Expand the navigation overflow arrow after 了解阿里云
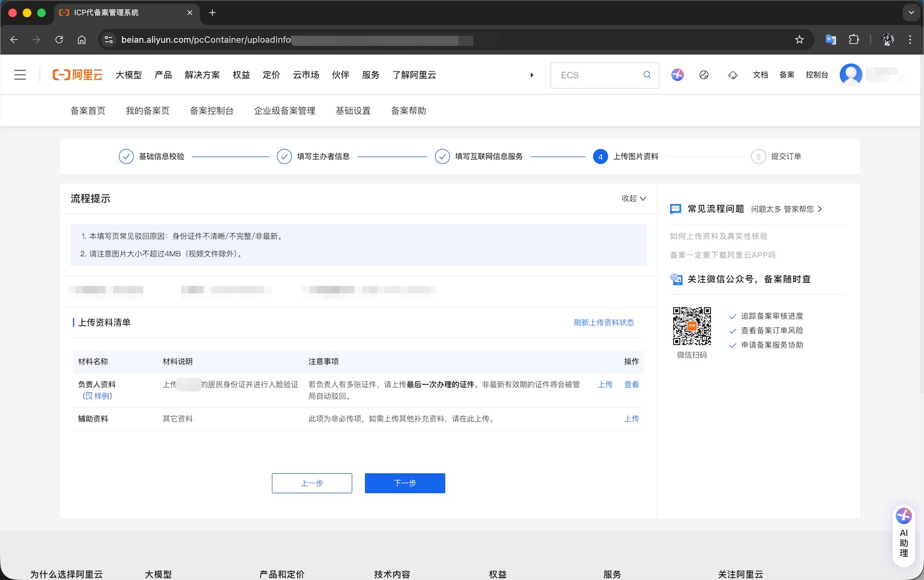 pos(532,75)
